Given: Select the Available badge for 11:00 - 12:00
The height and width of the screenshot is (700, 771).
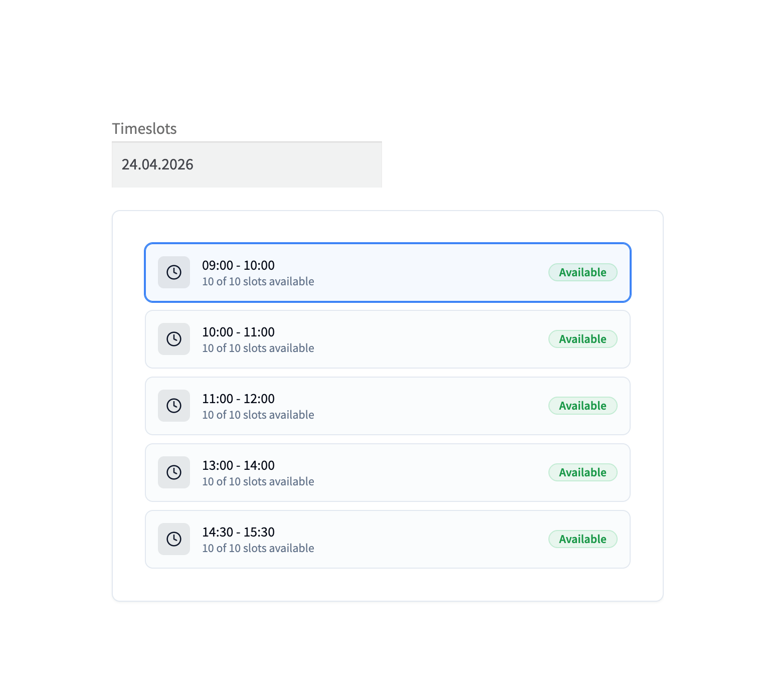Looking at the screenshot, I should (583, 406).
